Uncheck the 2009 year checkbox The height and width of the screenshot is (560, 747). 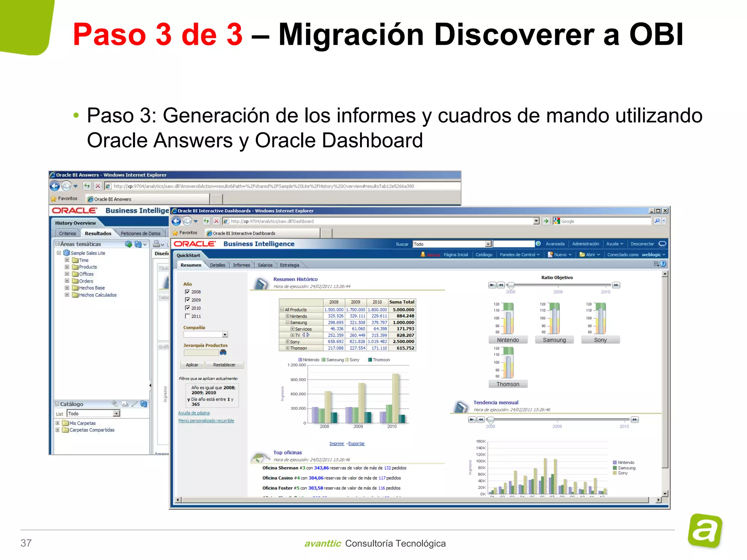point(187,300)
